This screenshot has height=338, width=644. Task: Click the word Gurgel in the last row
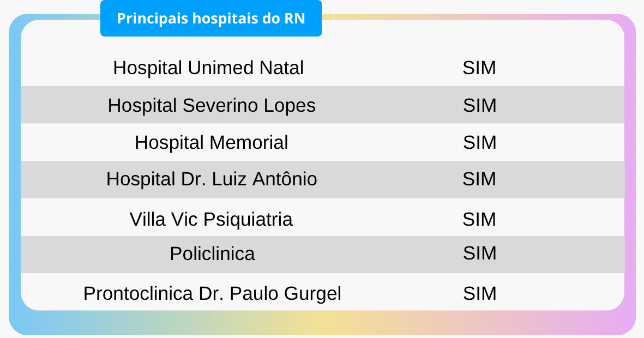pos(313,294)
